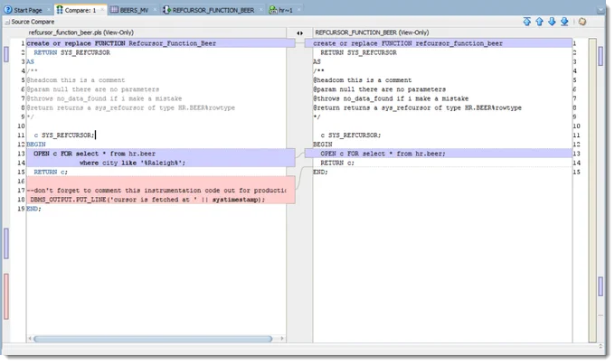Screen dimensions: 615x364
Task: Go to first difference arrow icon
Action: point(527,22)
